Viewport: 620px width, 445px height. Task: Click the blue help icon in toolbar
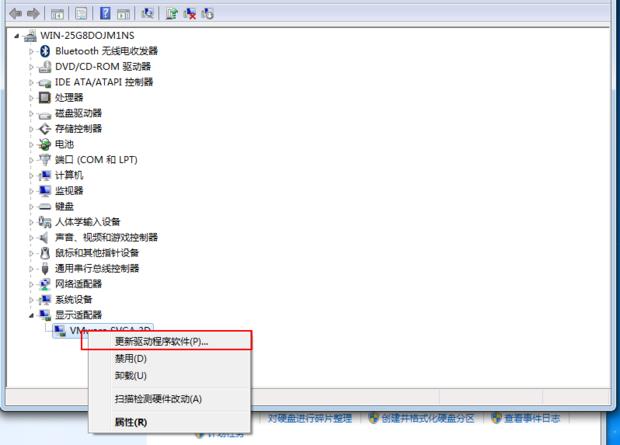click(103, 14)
